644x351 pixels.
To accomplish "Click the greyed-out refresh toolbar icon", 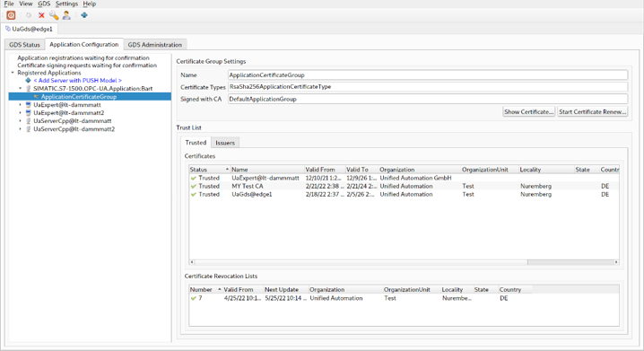I will point(29,15).
